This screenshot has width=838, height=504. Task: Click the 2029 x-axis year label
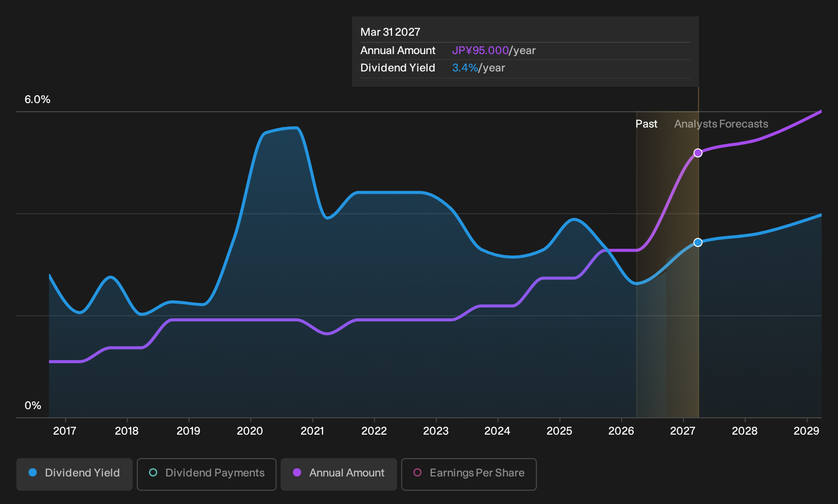806,431
